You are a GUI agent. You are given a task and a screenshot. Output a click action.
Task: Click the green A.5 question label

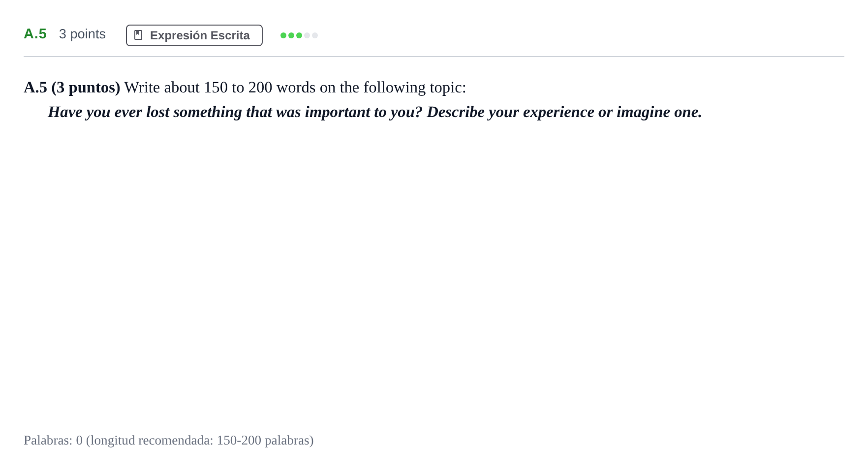(35, 34)
